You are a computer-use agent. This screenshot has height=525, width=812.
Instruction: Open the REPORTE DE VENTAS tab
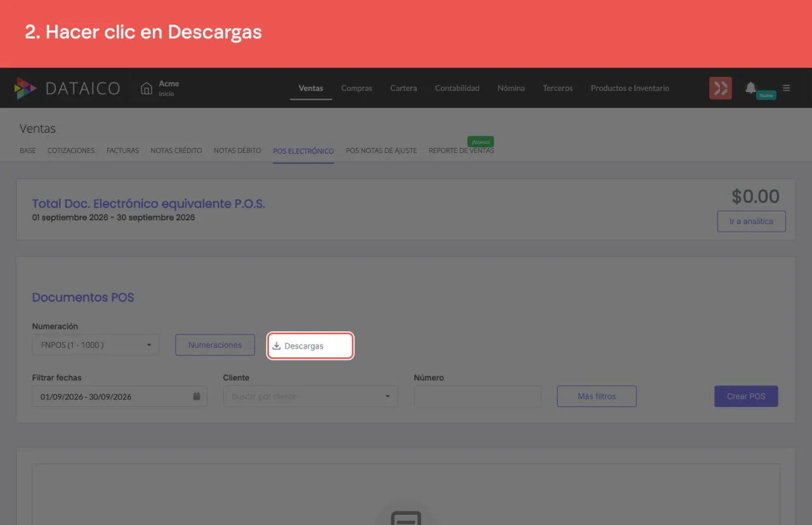click(461, 150)
